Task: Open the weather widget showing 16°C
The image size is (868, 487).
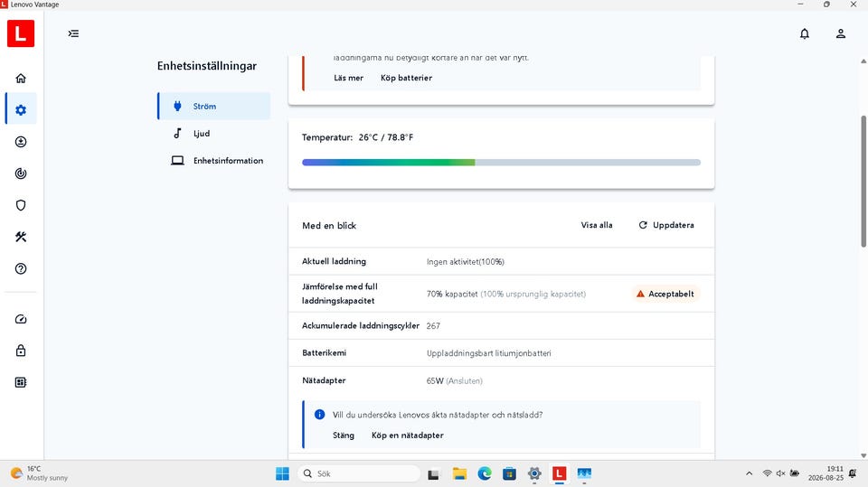Action: point(39,473)
